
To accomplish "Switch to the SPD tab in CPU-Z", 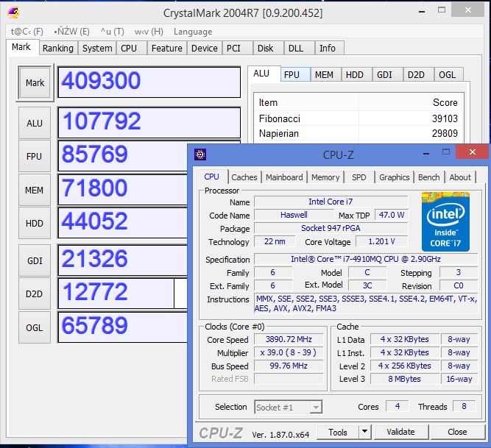I will pyautogui.click(x=358, y=177).
